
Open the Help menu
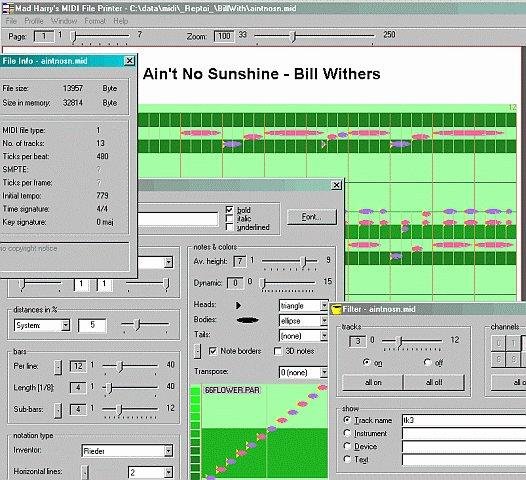tap(120, 21)
